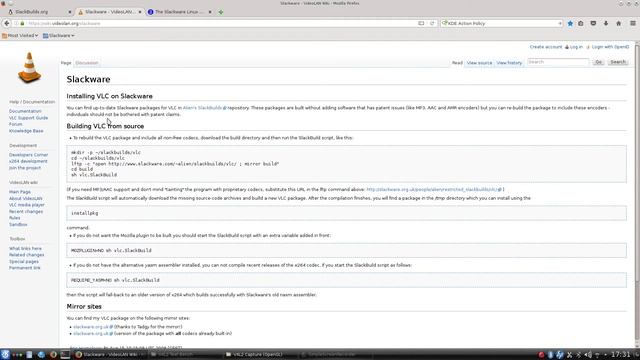The image size is (640, 360).
Task: Close the SlackBuilds.org tab
Action: (69, 12)
